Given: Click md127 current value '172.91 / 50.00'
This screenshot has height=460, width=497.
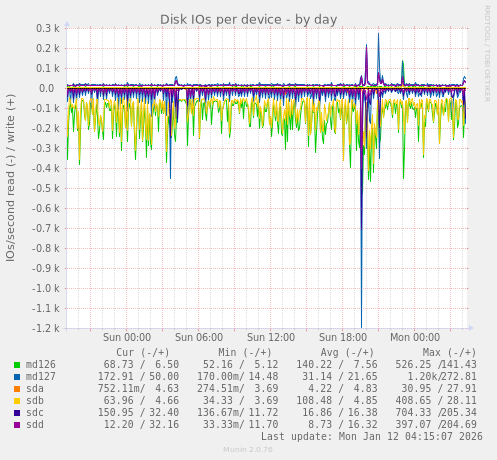Looking at the screenshot, I should 138,377.
